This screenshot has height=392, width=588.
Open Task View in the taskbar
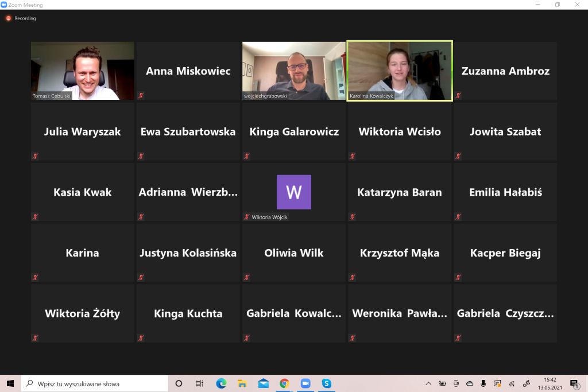point(199,383)
